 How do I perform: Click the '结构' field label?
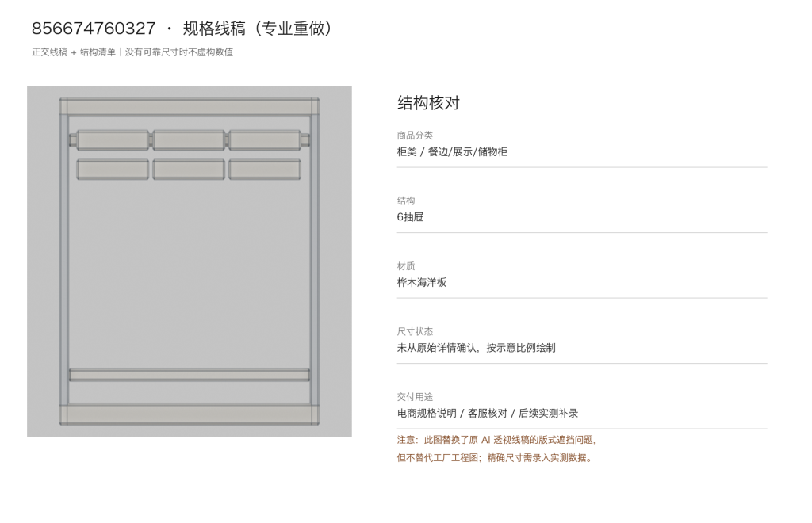click(406, 200)
